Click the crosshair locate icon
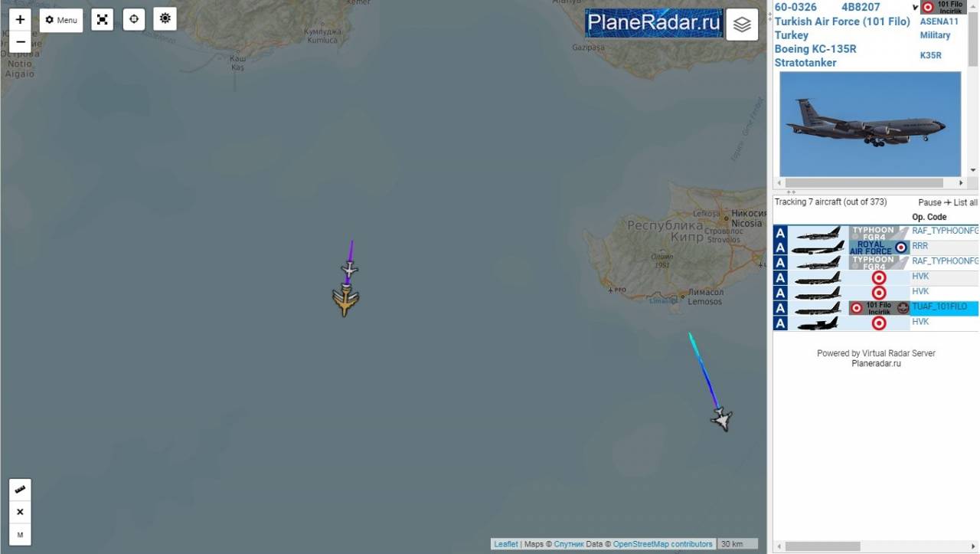 tap(134, 19)
